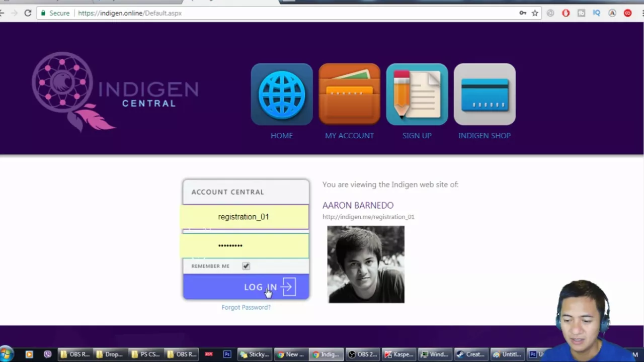Open the PS CS... folder taskbar item
Screen dimensions: 644x362
(x=146, y=354)
